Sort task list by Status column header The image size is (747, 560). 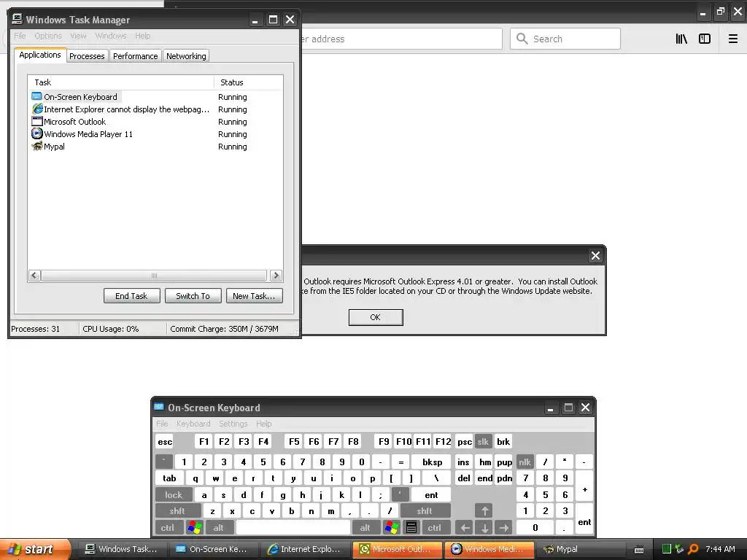248,82
